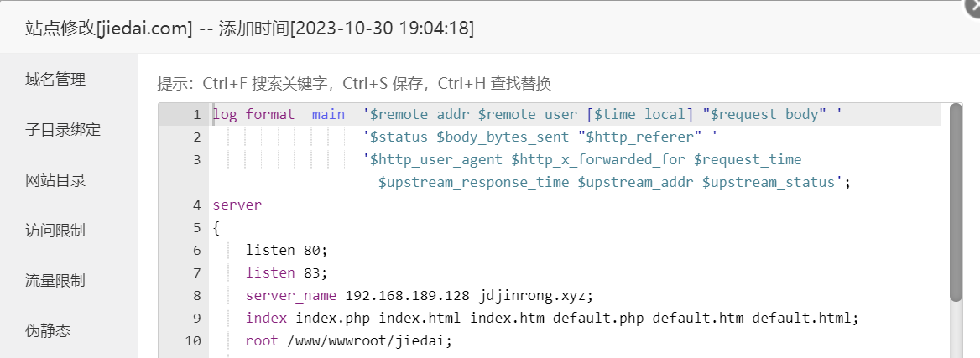Open the 域名管理 tab
The image size is (980, 358).
[x=55, y=80]
